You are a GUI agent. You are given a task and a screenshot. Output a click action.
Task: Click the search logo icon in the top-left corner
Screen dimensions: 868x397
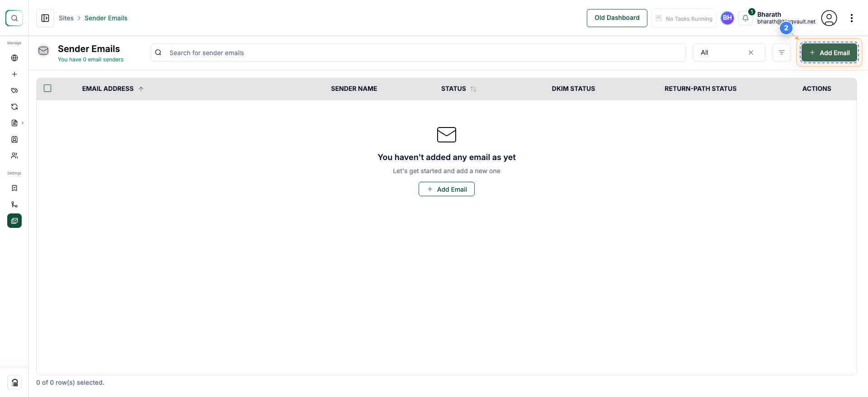coord(14,18)
